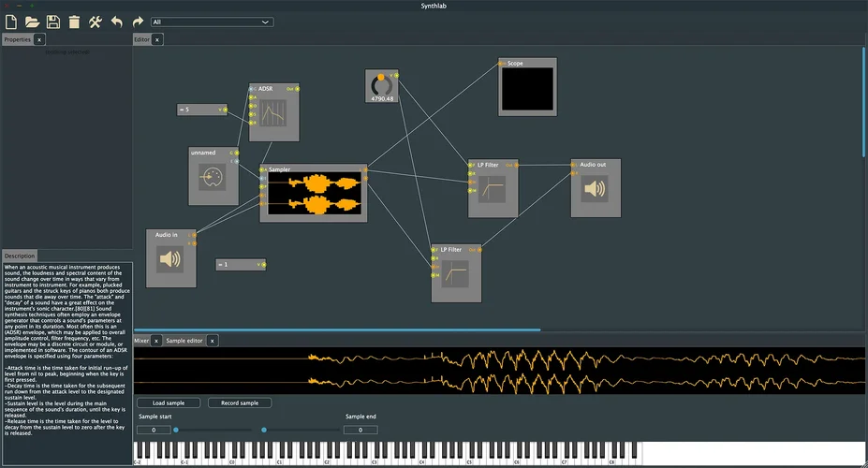This screenshot has height=468, width=868.
Task: Click the unnamed module G output port
Action: pos(236,153)
